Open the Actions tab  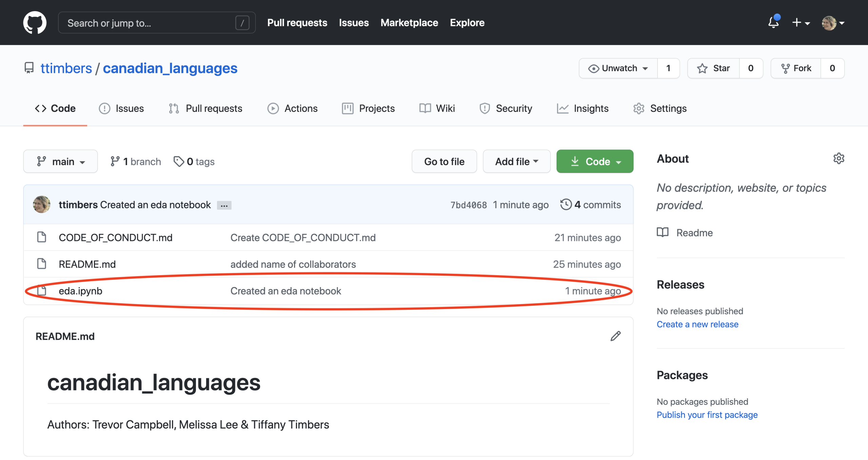click(292, 108)
